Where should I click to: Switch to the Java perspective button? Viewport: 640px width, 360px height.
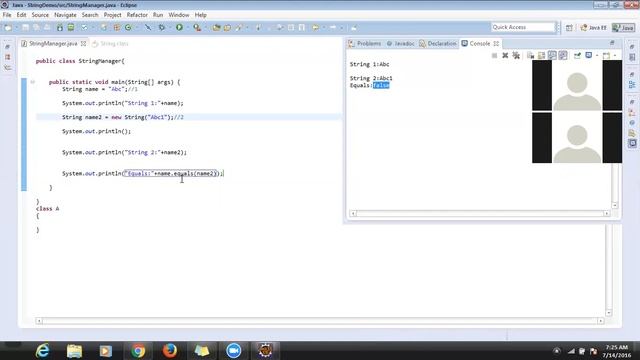click(623, 27)
